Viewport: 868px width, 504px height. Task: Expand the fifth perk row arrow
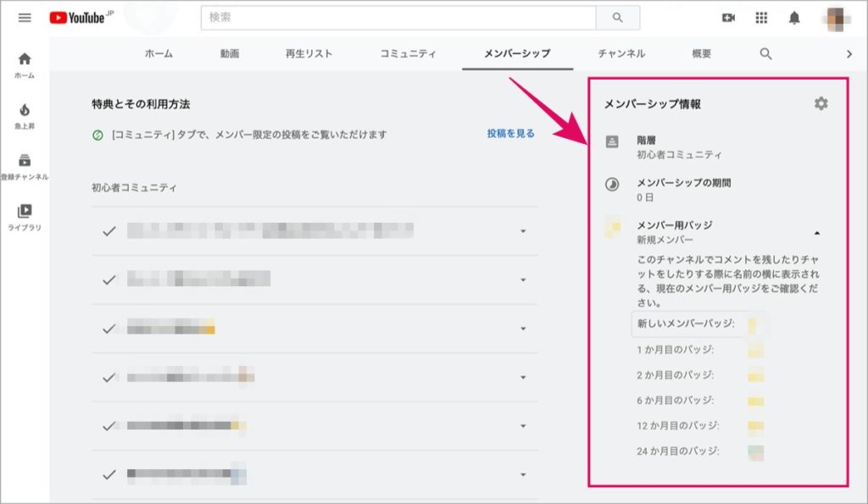(523, 426)
